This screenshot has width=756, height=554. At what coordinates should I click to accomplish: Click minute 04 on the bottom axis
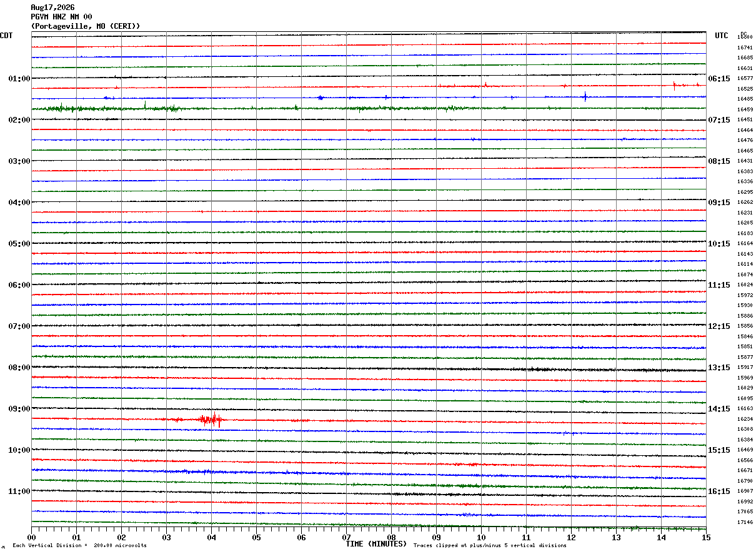tap(211, 538)
